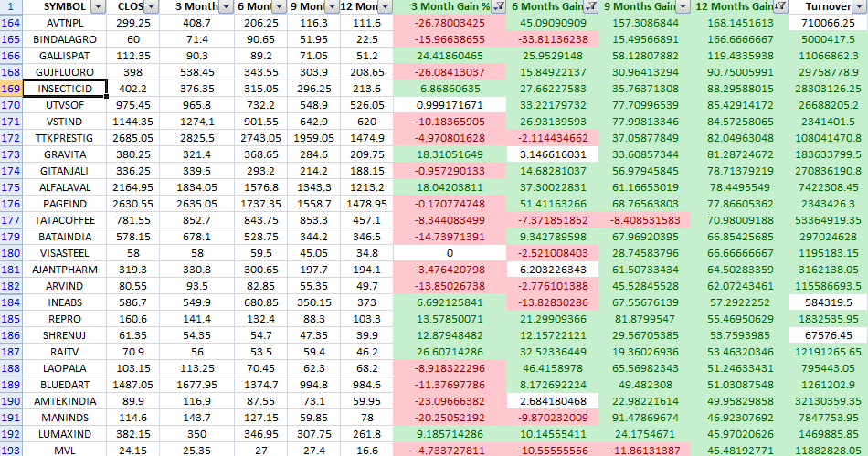Select the REPRO symbol cell

[65, 319]
